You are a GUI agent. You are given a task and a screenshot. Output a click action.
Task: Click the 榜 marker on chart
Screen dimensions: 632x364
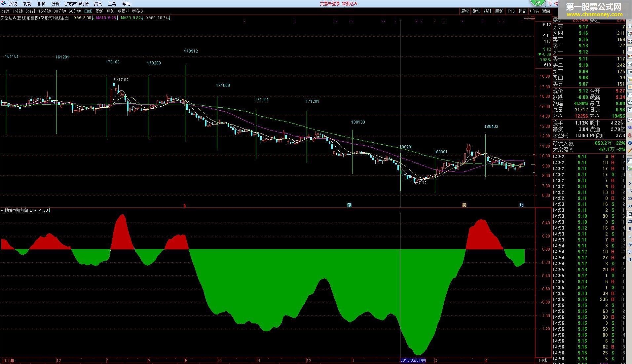[x=464, y=205]
